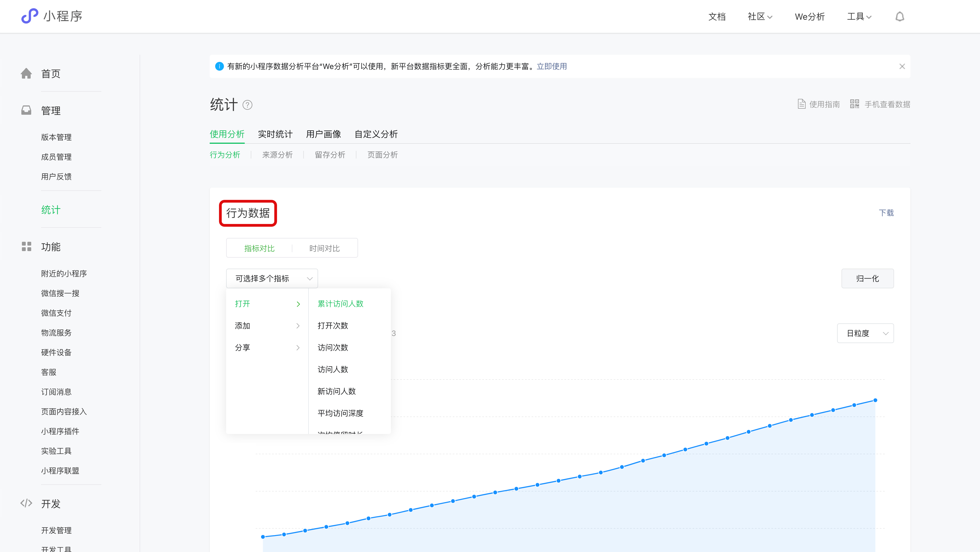The width and height of the screenshot is (980, 552).
Task: Open 开发管理 in sidebar
Action: [56, 530]
